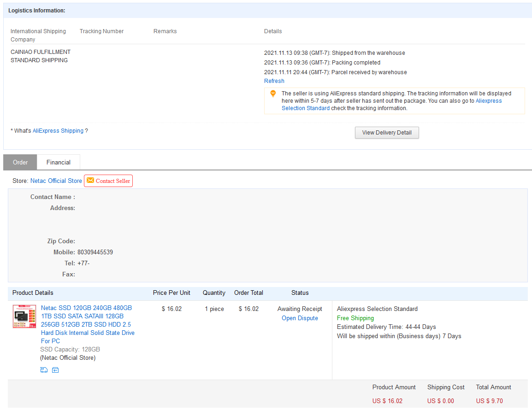Click the View Delivery Detail button

(x=387, y=133)
